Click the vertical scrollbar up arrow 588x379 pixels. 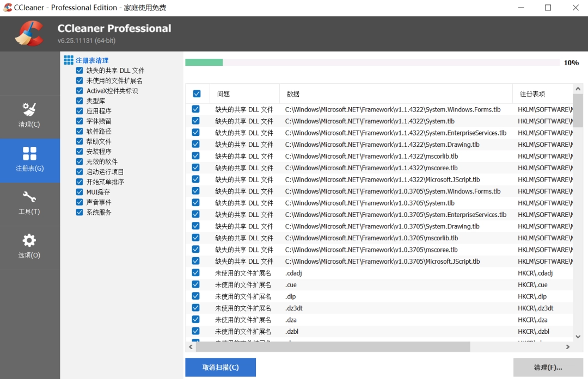(578, 88)
